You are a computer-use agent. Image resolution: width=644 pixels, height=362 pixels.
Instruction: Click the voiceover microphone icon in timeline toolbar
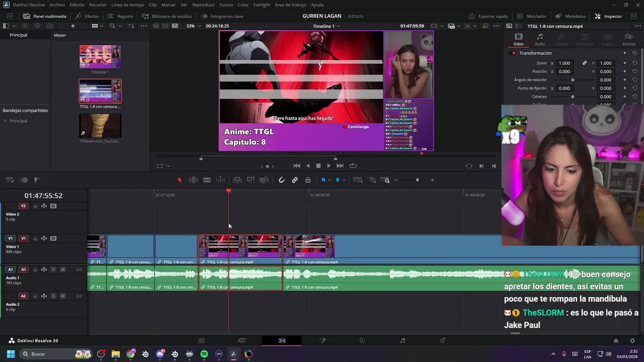click(36, 180)
